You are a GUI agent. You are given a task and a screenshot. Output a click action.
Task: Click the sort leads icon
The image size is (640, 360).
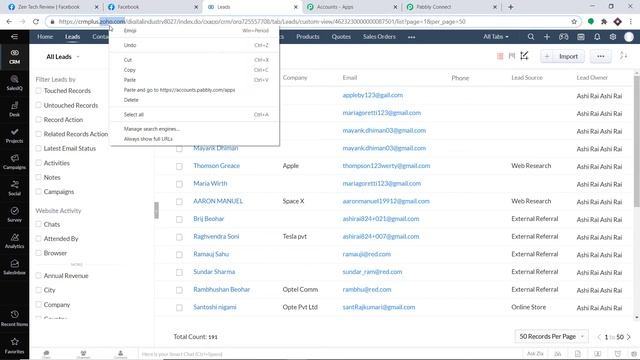pos(623,56)
